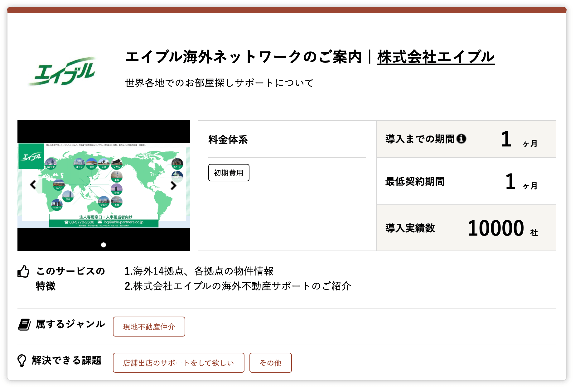Advance carousel with right arrow

(174, 185)
